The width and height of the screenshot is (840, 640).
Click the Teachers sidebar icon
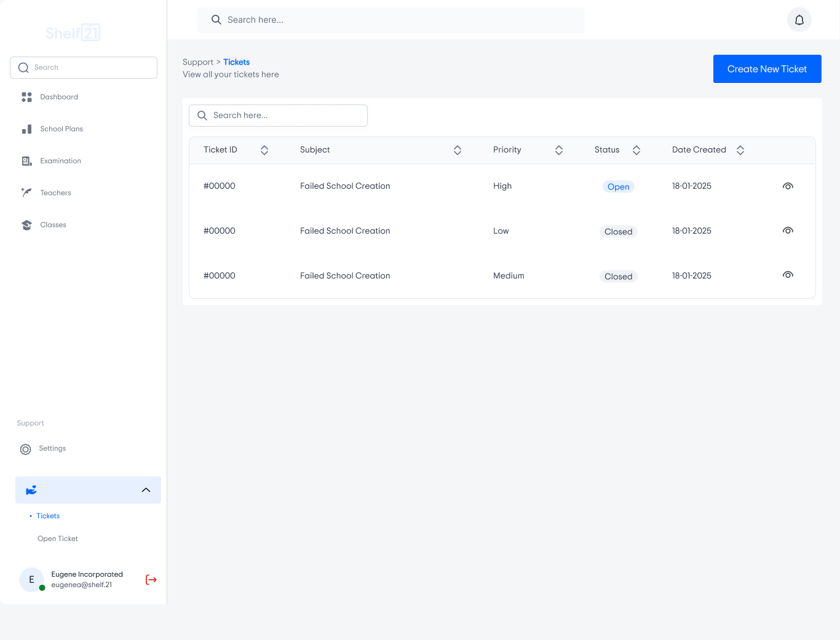coord(26,192)
